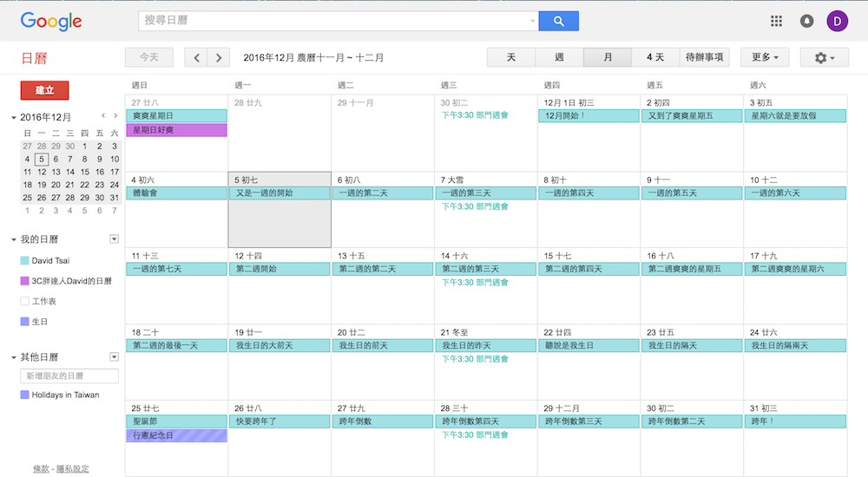
Task: Click the red 建立 button
Action: 44,90
